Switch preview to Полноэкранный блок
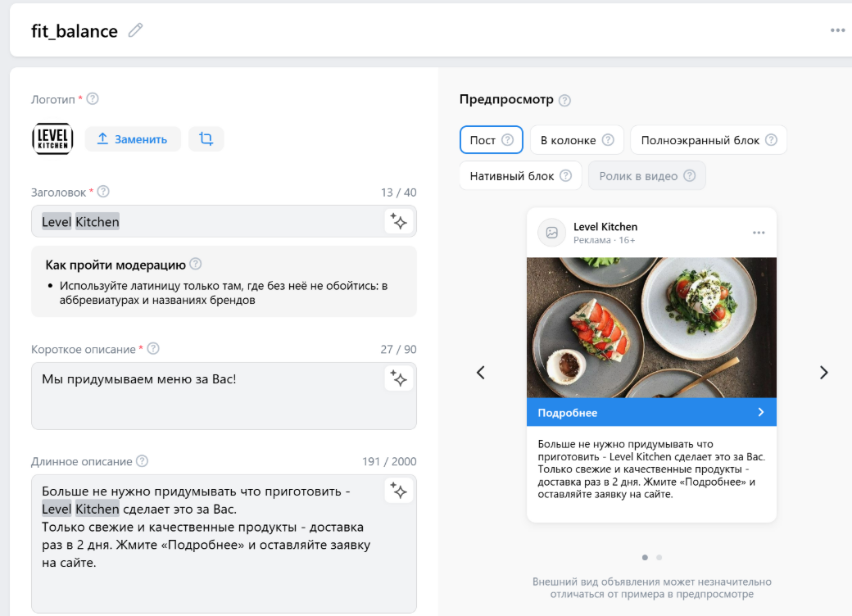The width and height of the screenshot is (852, 616). pyautogui.click(x=709, y=140)
